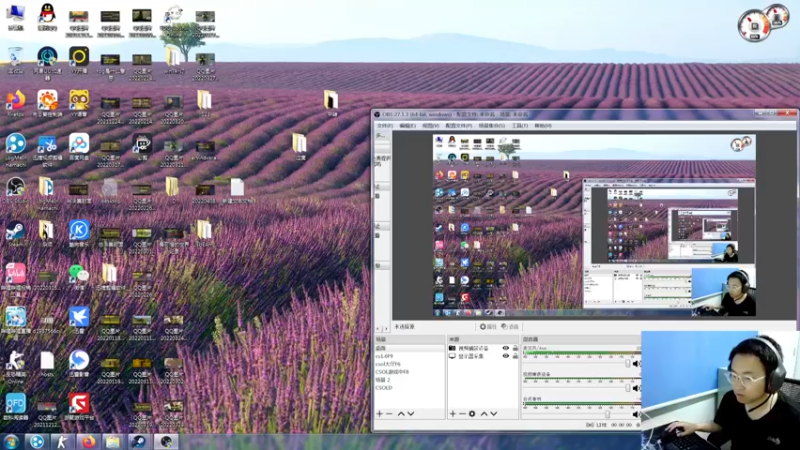Open the Profile menu in OBS
Viewport: 800px width, 450px height.
click(x=459, y=126)
